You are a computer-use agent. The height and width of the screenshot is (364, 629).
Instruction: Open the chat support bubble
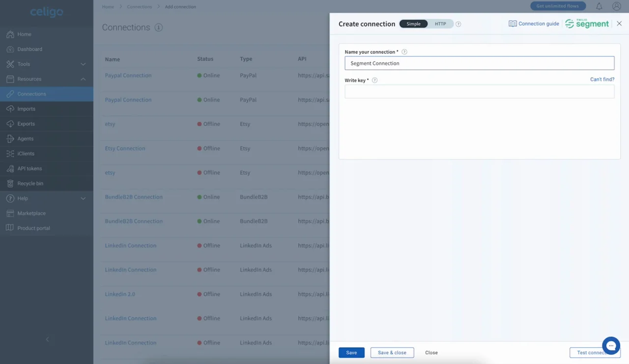pos(611,346)
